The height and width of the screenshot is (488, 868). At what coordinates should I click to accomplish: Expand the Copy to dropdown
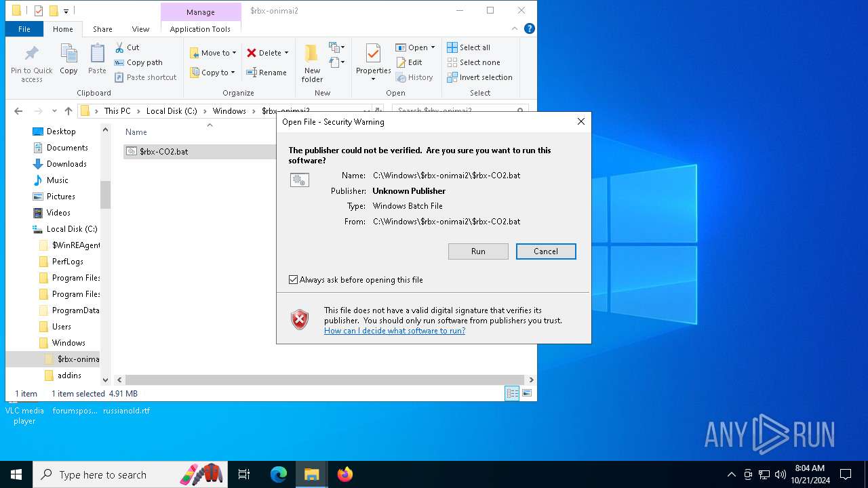233,73
